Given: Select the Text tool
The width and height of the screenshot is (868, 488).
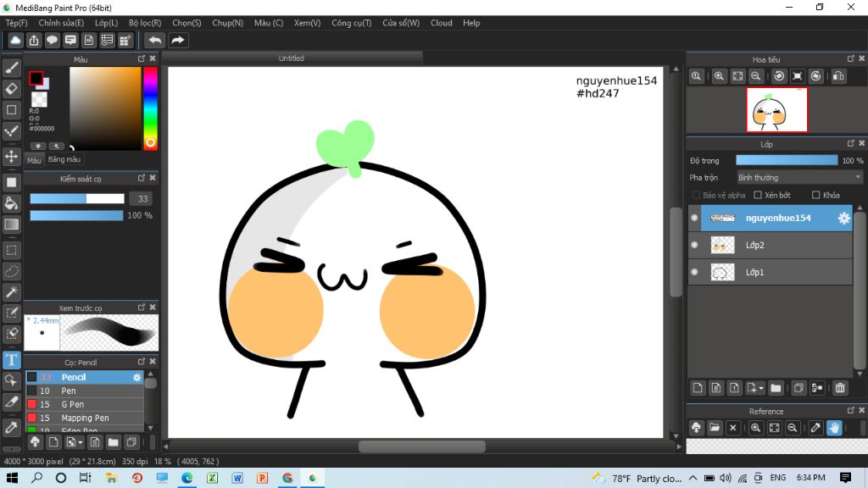Looking at the screenshot, I should [x=12, y=360].
